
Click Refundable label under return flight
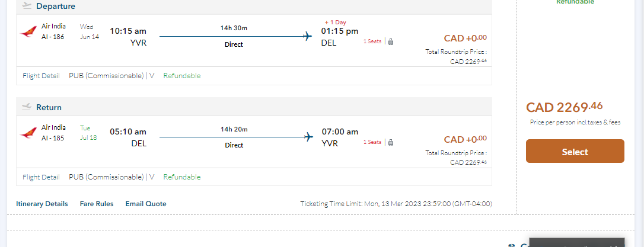(182, 177)
